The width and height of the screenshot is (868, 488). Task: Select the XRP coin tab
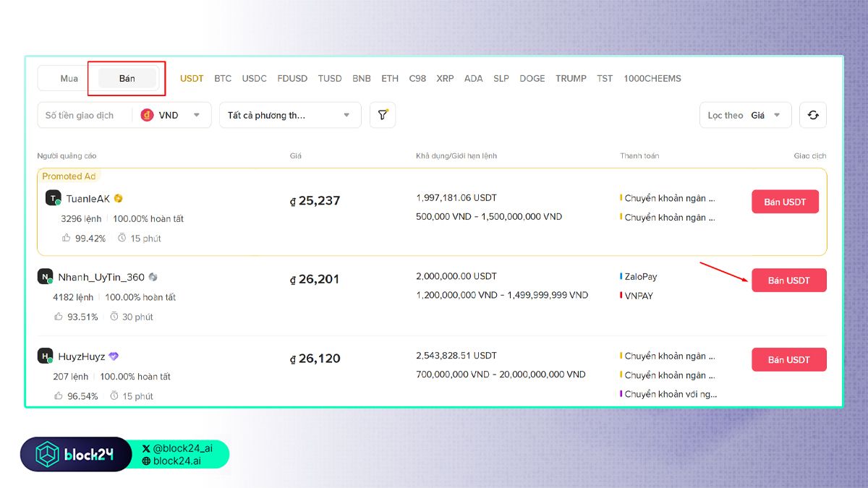coord(445,79)
